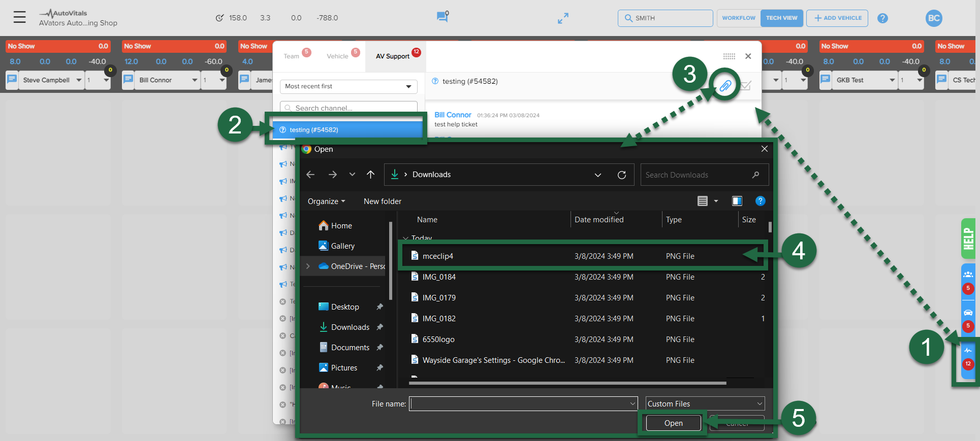Click the fullscreen expand arrows icon
This screenshot has height=441, width=980.
coord(563,18)
